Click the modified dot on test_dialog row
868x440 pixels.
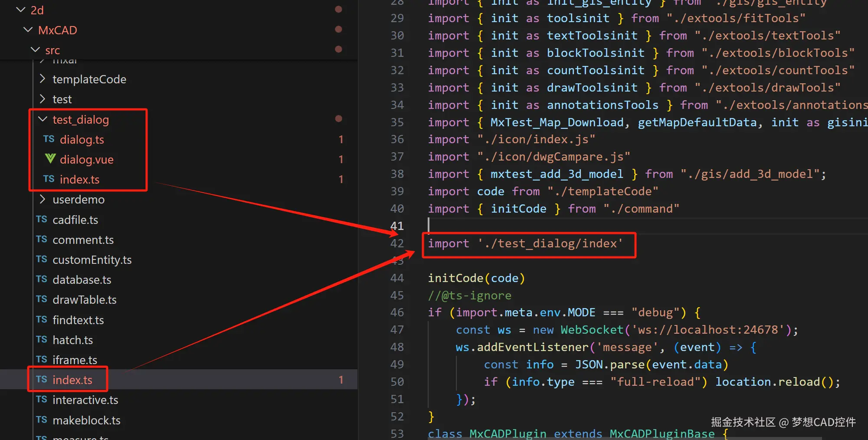click(x=339, y=118)
